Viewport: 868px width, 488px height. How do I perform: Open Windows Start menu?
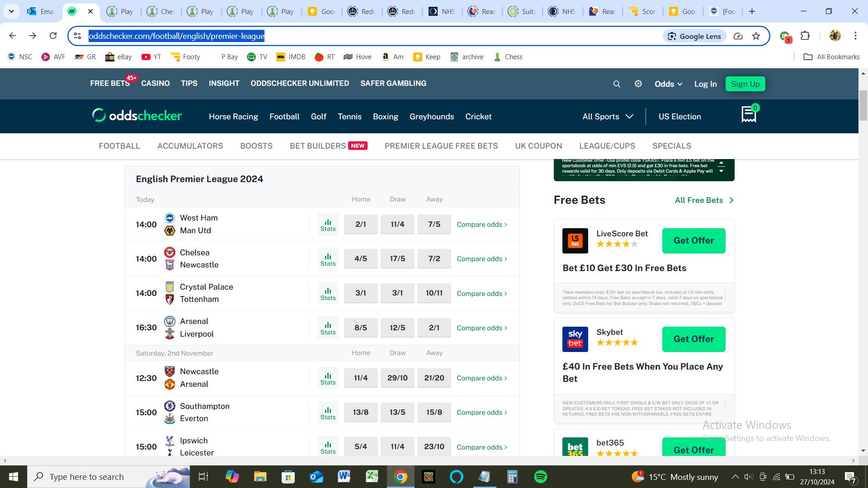tap(14, 477)
